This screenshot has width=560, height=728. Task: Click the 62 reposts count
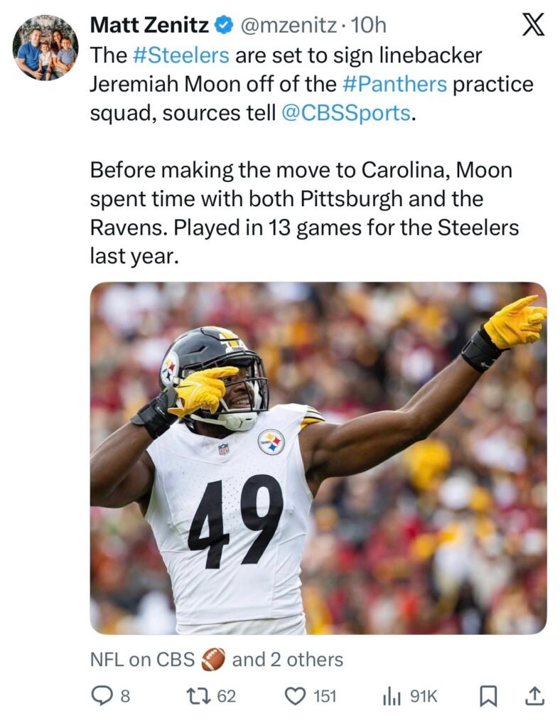226,697
